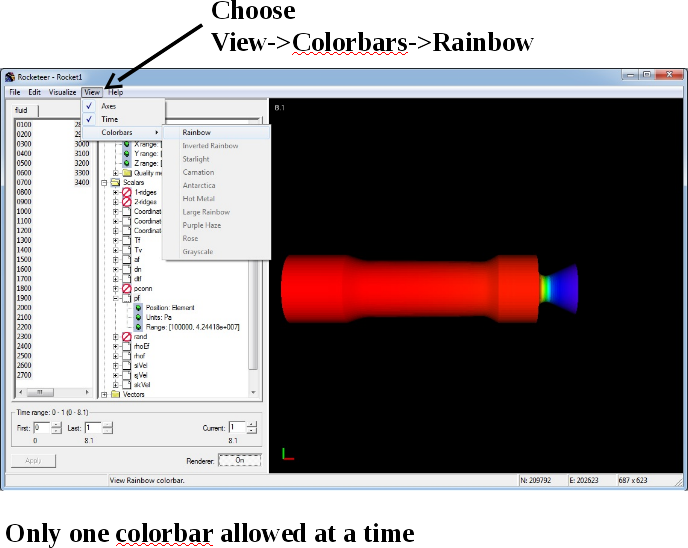Click the First time input field
The height and width of the screenshot is (548, 688).
click(x=42, y=428)
